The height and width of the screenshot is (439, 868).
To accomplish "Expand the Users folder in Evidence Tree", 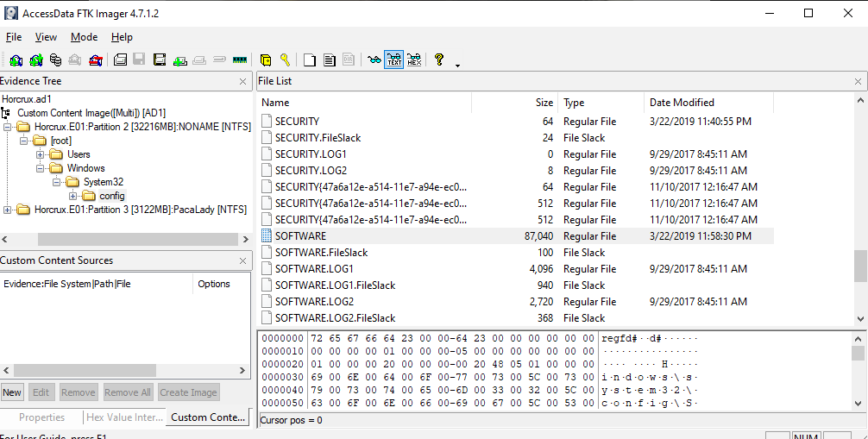I will click(x=41, y=154).
